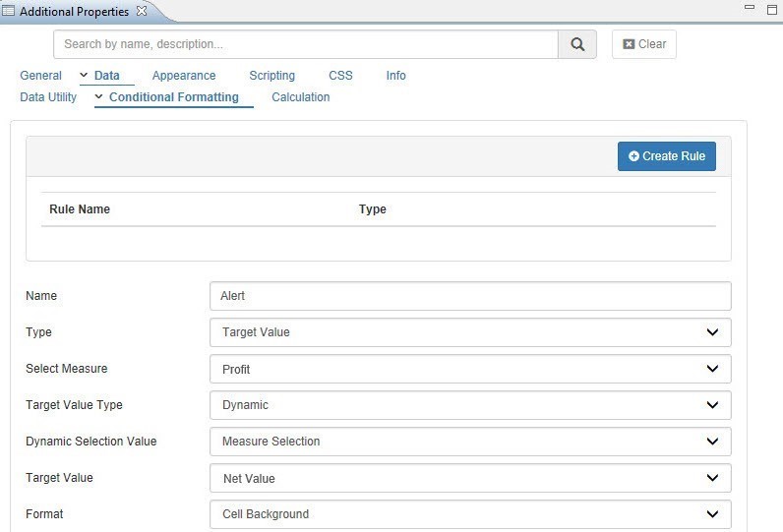
Task: Click the Name field containing Alert
Action: [470, 296]
